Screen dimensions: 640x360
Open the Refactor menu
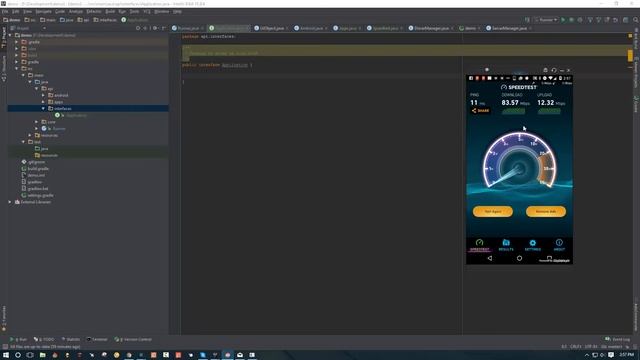tap(93, 11)
